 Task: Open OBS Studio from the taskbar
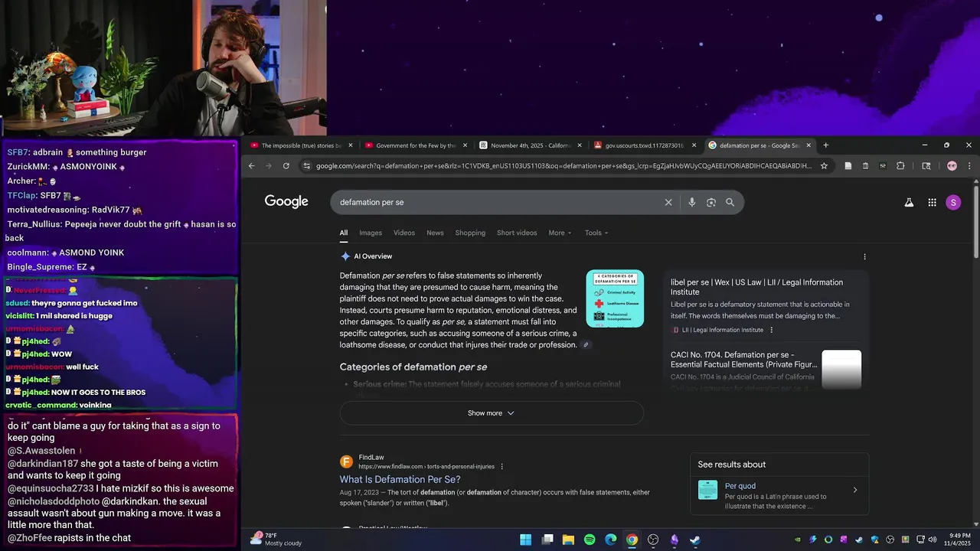(653, 540)
